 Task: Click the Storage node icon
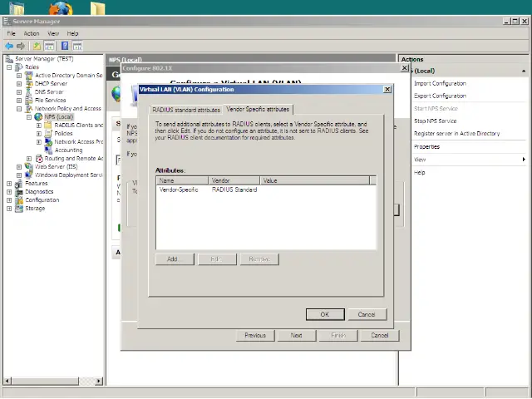click(19, 209)
